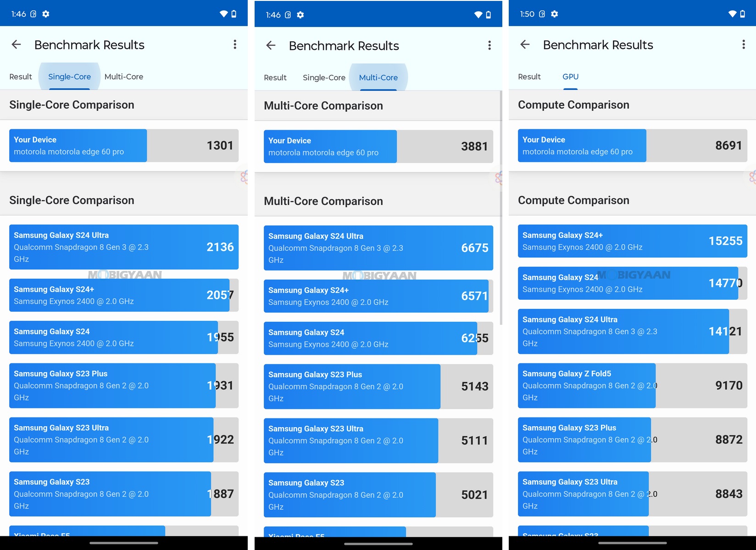The height and width of the screenshot is (550, 756).
Task: Select Single-Core tab in left screen
Action: click(x=69, y=77)
